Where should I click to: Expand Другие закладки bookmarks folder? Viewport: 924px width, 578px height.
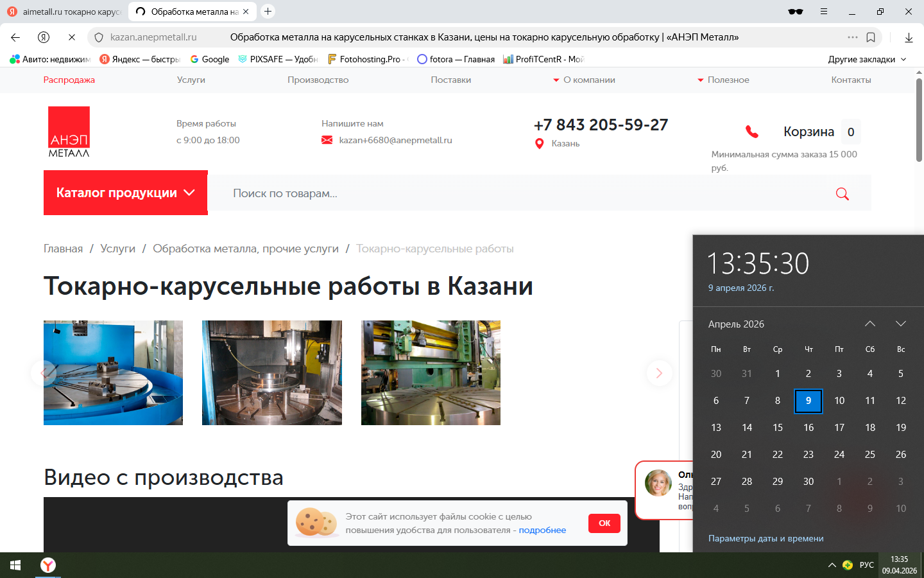[867, 59]
